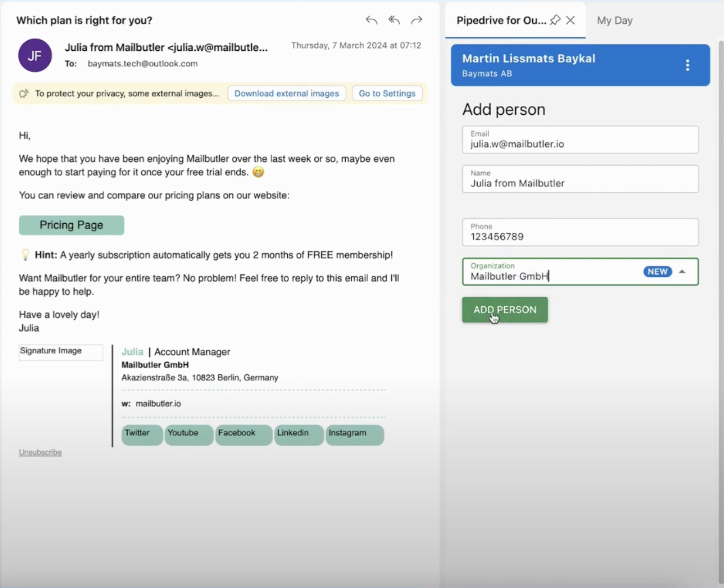Click the privacy notice bell icon
724x588 pixels.
pyautogui.click(x=24, y=93)
